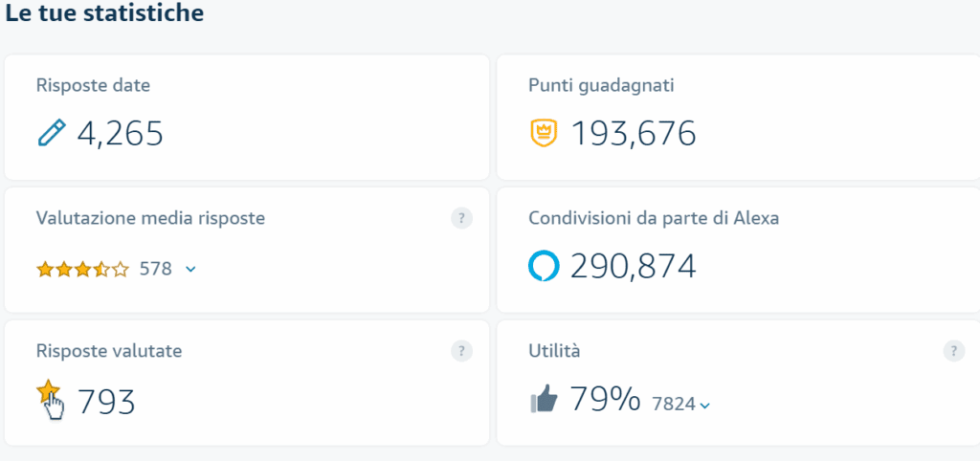Click the crown badge icon for points
Screen dimensions: 980x461
(543, 133)
